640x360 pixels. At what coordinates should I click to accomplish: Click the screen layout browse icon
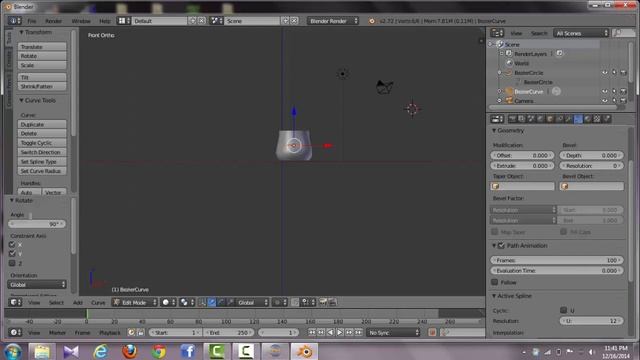click(x=123, y=20)
